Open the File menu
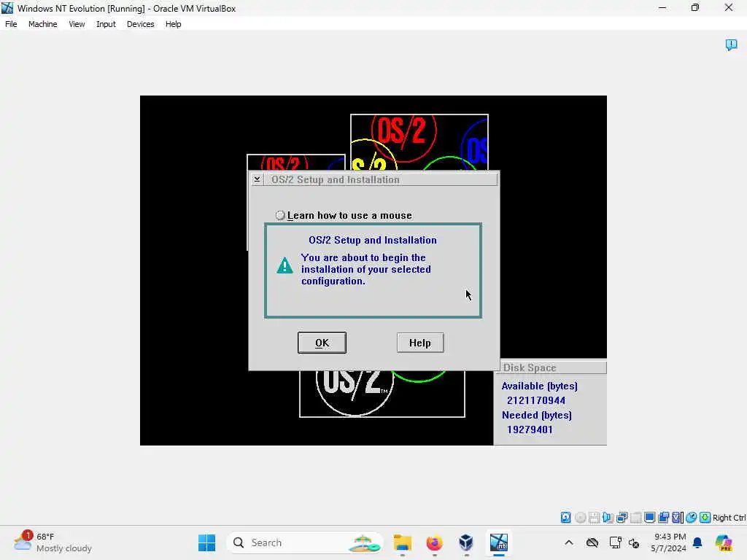 (x=11, y=24)
